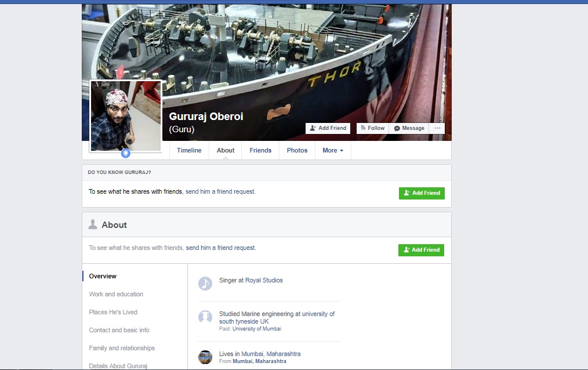Select Overview in About sidebar
588x370 pixels.
click(x=103, y=276)
